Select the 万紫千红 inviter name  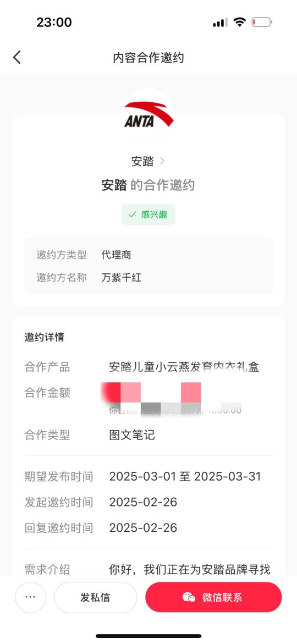click(121, 278)
